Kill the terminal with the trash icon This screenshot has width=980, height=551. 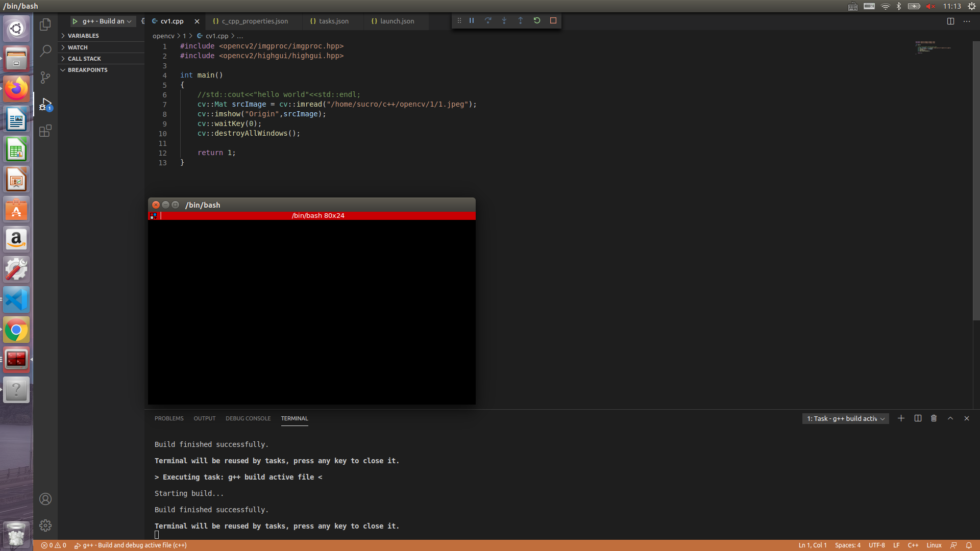pos(934,418)
